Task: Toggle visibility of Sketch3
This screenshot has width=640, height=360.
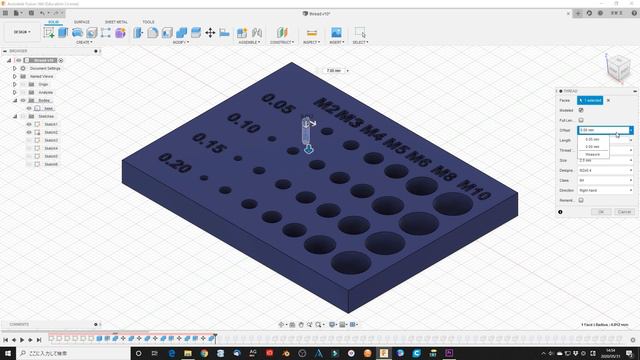Action: click(x=29, y=140)
